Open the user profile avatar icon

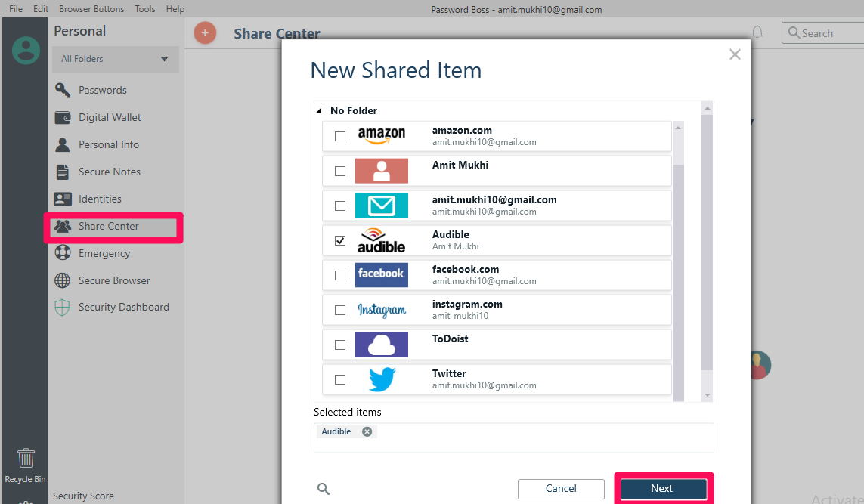pyautogui.click(x=26, y=51)
